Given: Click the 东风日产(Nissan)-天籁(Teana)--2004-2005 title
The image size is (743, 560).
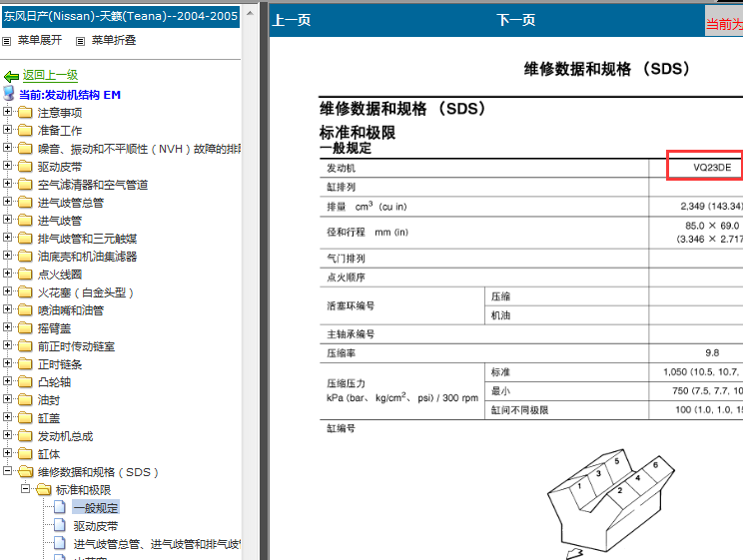Looking at the screenshot, I should click(x=121, y=16).
